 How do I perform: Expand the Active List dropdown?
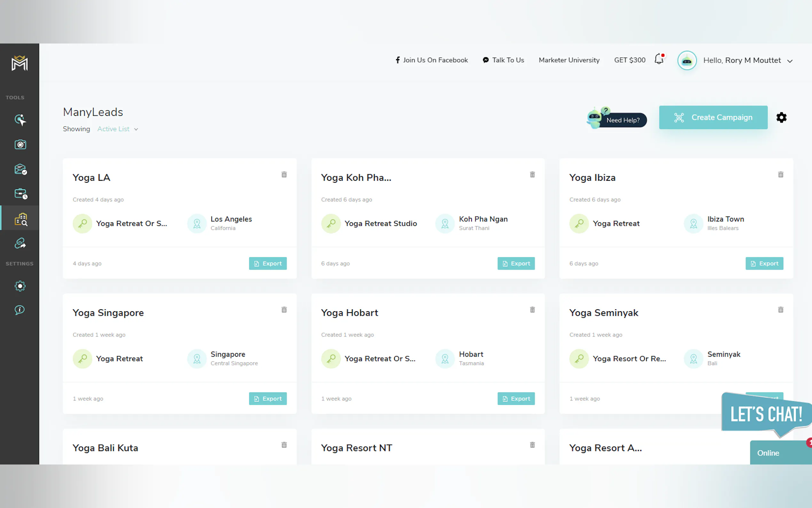click(x=118, y=129)
